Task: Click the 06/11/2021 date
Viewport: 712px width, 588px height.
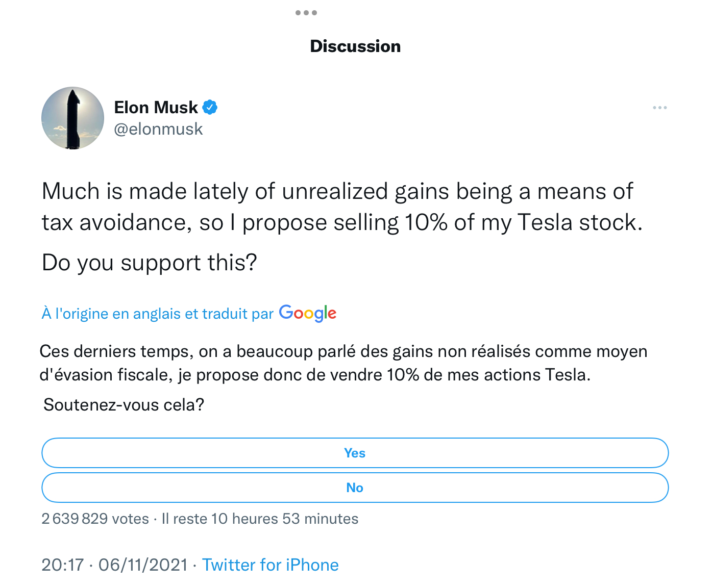Action: (143, 565)
